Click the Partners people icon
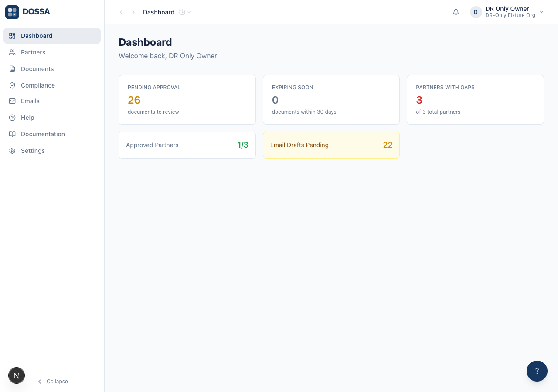Screen dimensions: 558x392 click(12, 52)
